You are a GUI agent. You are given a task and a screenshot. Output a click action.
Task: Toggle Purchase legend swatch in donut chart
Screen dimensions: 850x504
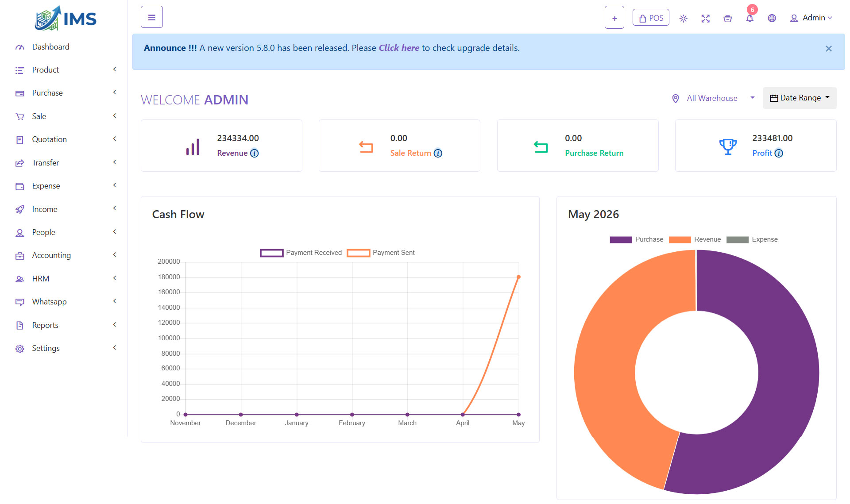click(x=621, y=239)
